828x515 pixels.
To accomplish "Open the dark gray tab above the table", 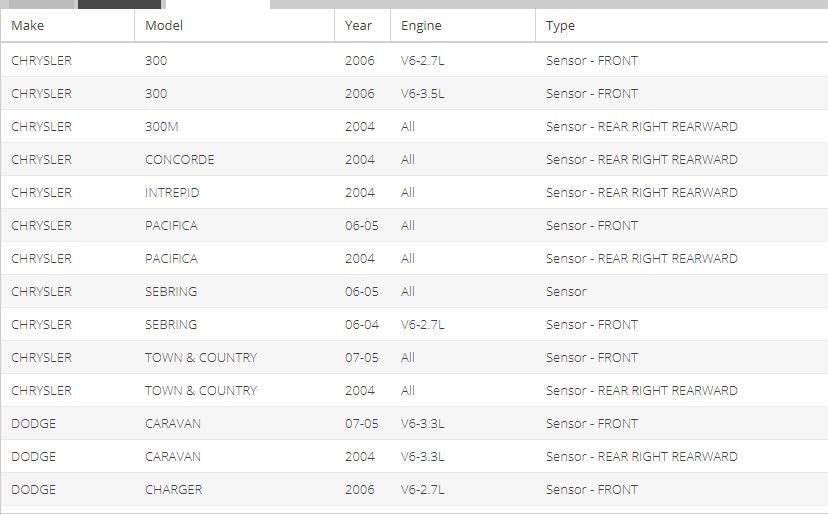I will point(119,4).
